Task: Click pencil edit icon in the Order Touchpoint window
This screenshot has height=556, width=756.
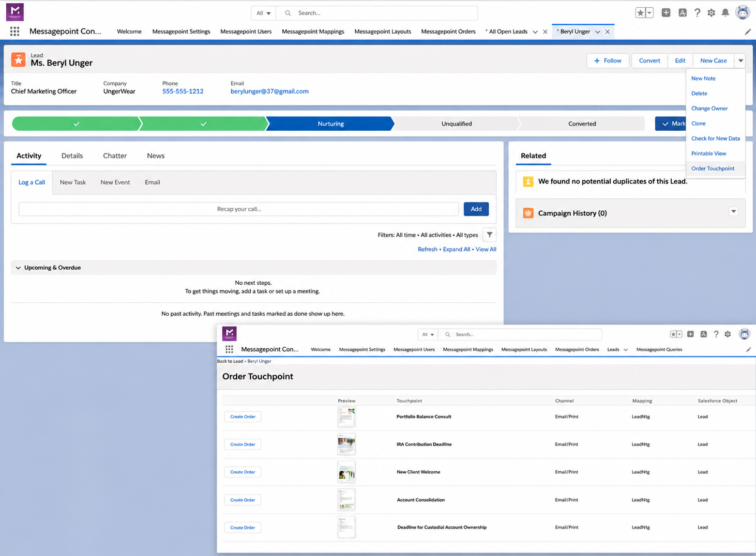Action: point(748,350)
